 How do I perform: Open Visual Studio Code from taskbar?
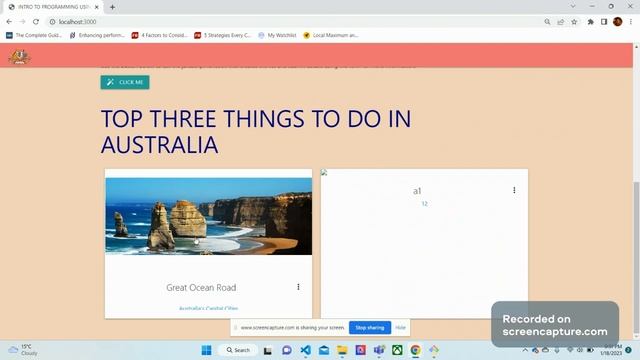[306, 350]
